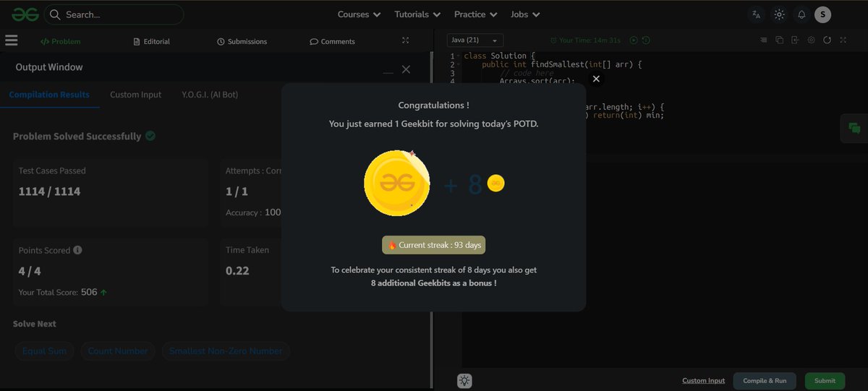Image resolution: width=868 pixels, height=391 pixels.
Task: Open the Equal Sum suggested problem
Action: 44,351
